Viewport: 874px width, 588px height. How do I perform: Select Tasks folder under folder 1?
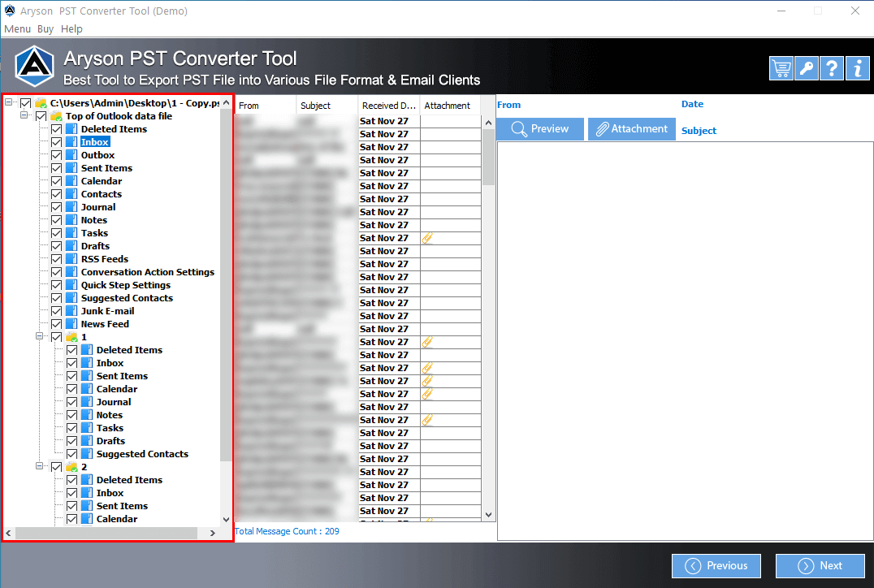(x=110, y=427)
